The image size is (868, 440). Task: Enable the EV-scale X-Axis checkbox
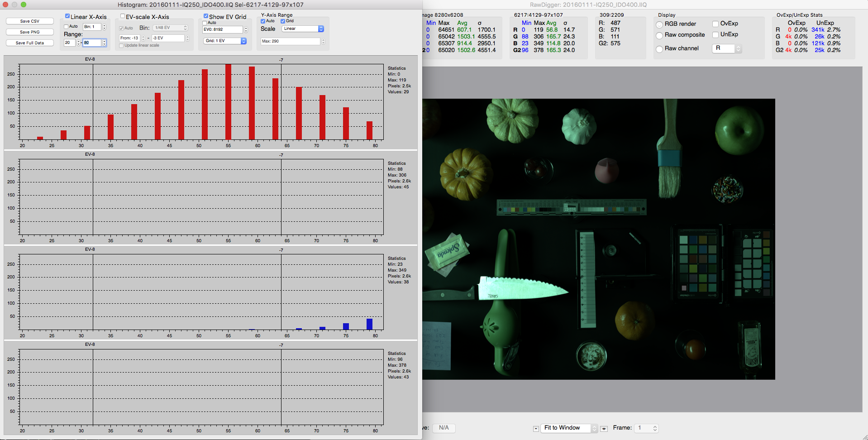click(x=123, y=16)
